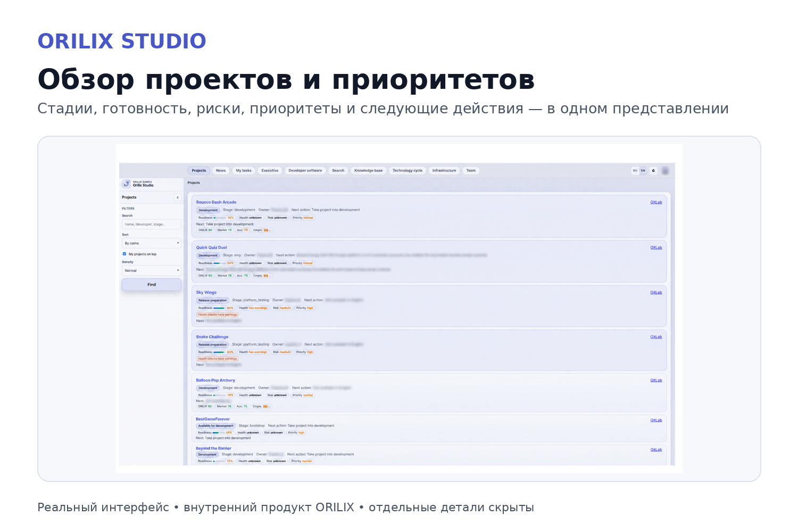Open the Bounce Dash Arcade project
Viewport: 798px width, 532px height.
pos(216,202)
